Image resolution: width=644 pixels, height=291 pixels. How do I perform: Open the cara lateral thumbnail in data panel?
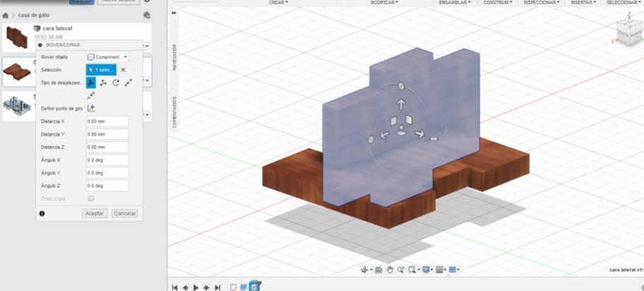17,37
